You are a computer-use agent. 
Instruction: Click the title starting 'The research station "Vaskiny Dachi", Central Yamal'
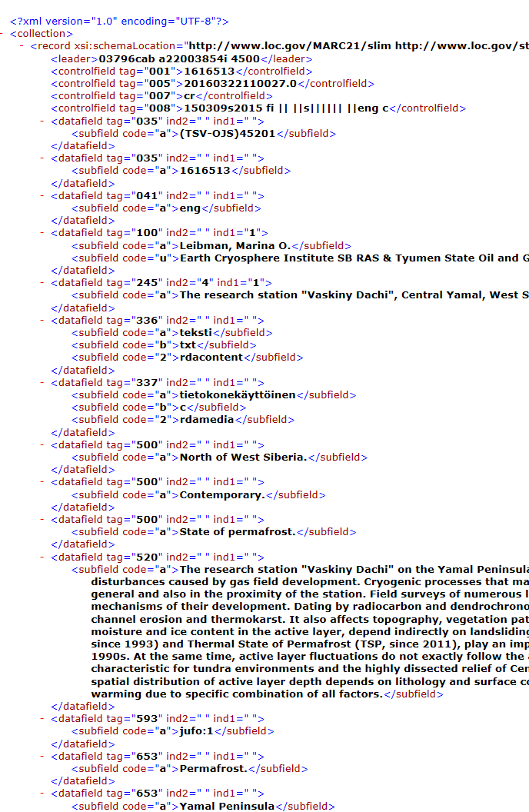(354, 295)
